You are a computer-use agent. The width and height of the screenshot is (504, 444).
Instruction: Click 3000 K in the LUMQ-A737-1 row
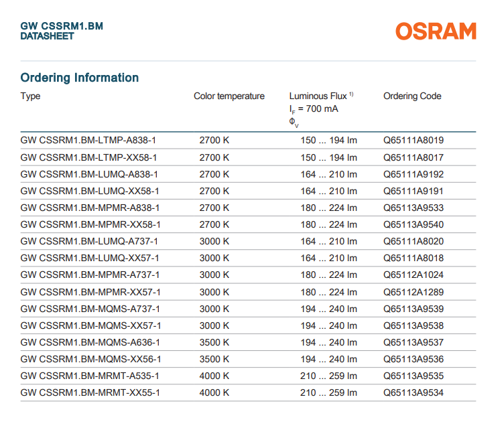[x=214, y=241]
